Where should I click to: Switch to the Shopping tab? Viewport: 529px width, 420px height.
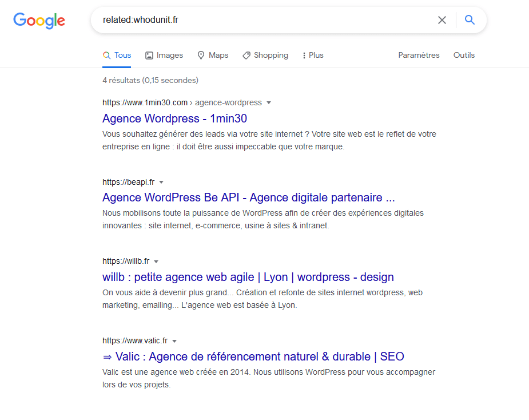(x=265, y=56)
